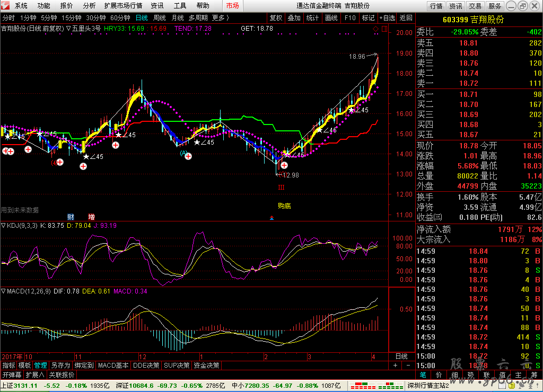Click the 上证 index value 3131.11
543x392 pixels.
click(25, 386)
